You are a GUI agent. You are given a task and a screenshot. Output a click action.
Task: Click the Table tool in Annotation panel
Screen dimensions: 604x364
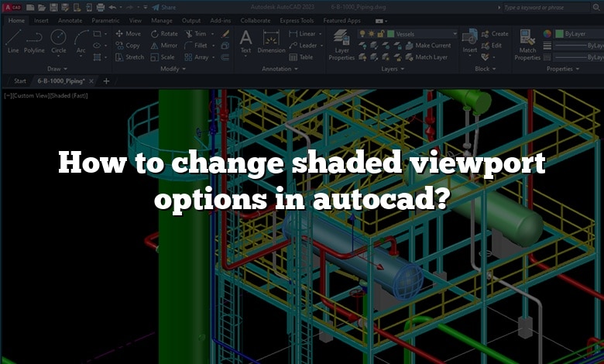pos(301,57)
